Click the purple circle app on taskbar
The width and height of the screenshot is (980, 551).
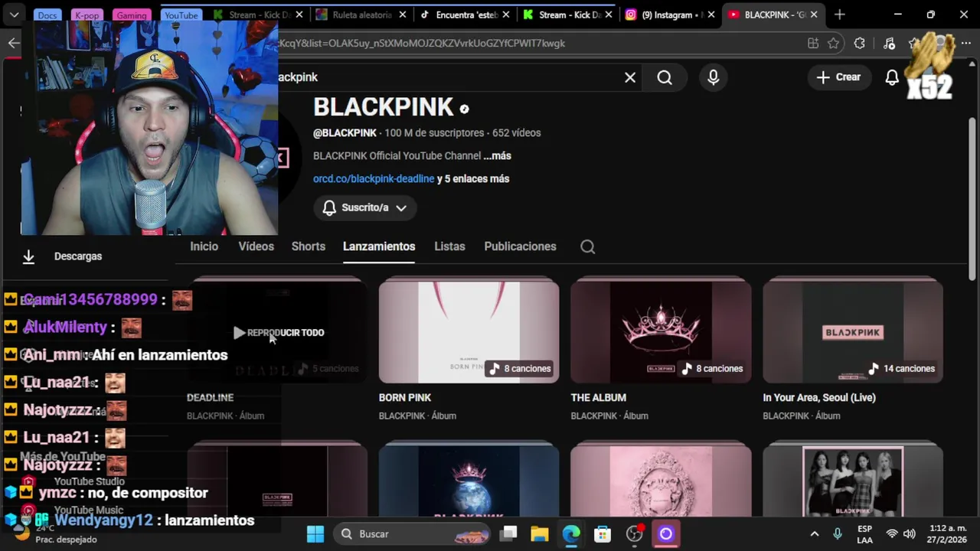coord(665,534)
